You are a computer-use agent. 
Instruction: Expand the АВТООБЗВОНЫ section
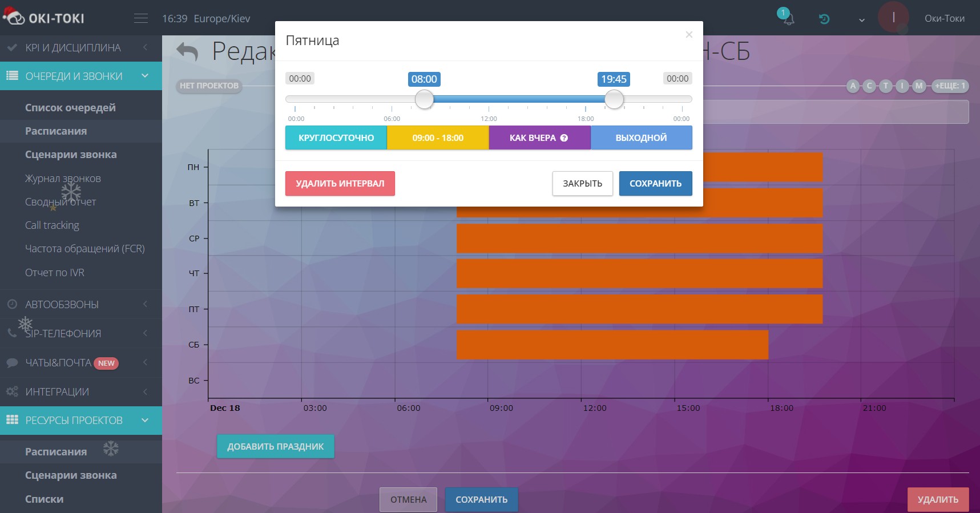[81, 304]
